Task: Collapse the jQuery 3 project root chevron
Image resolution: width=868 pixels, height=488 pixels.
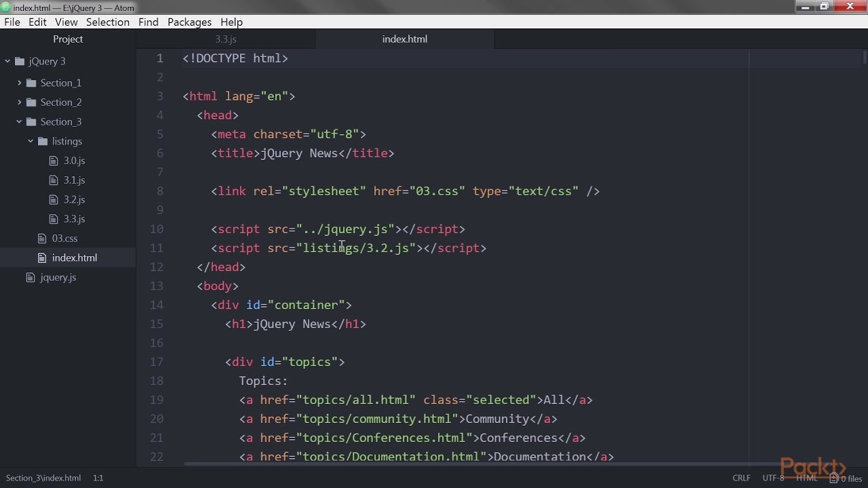Action: [8, 61]
